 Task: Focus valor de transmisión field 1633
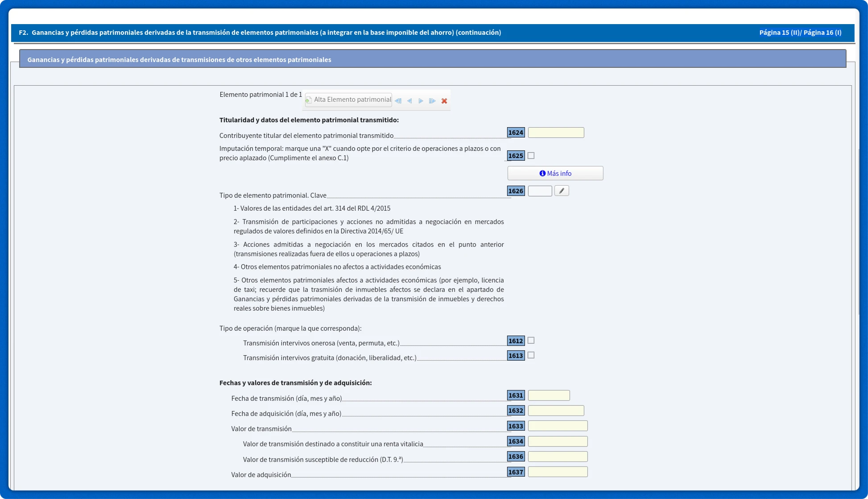point(558,426)
